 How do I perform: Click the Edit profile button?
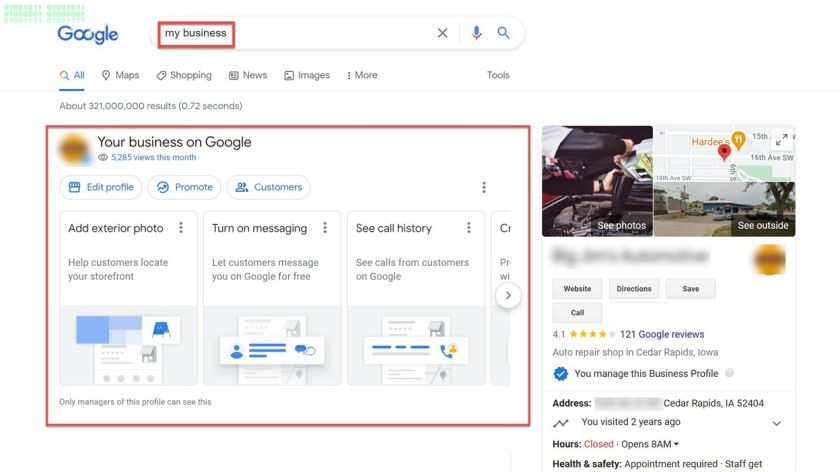(100, 187)
